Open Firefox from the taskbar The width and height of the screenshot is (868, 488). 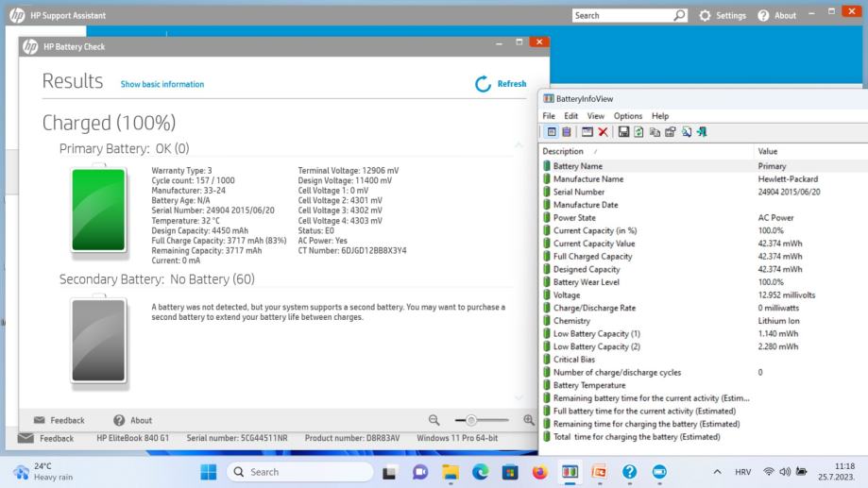point(539,472)
